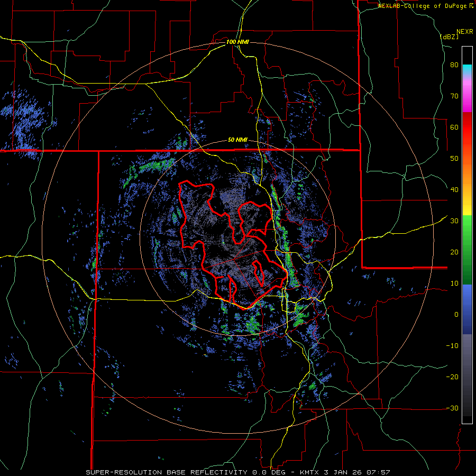Click the cyan top band of the color bar
The image size is (476, 476).
coord(467,68)
